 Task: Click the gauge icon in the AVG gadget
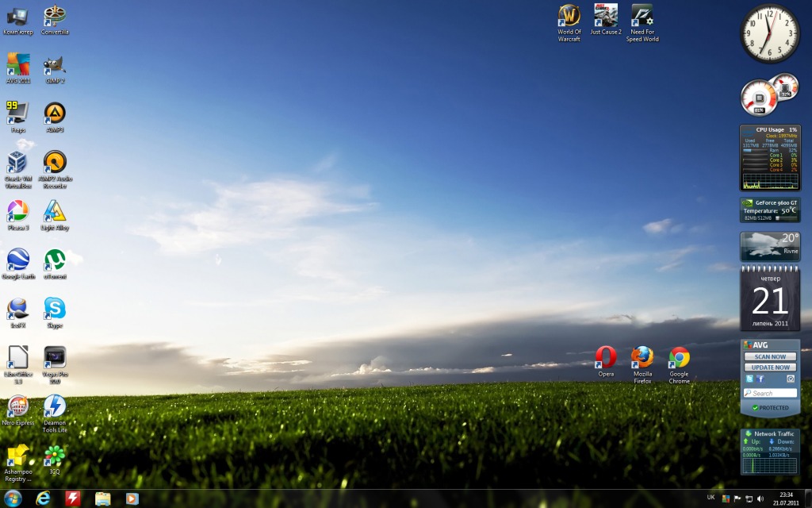[791, 379]
